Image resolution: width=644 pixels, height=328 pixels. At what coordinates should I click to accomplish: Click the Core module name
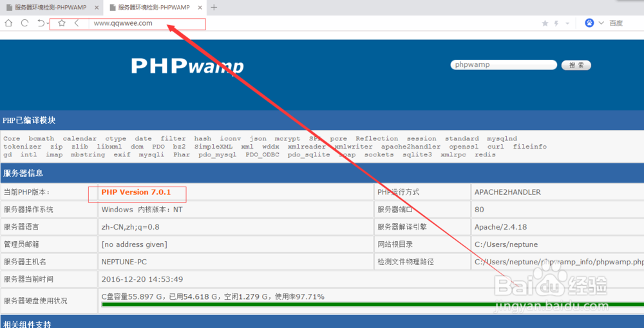12,138
